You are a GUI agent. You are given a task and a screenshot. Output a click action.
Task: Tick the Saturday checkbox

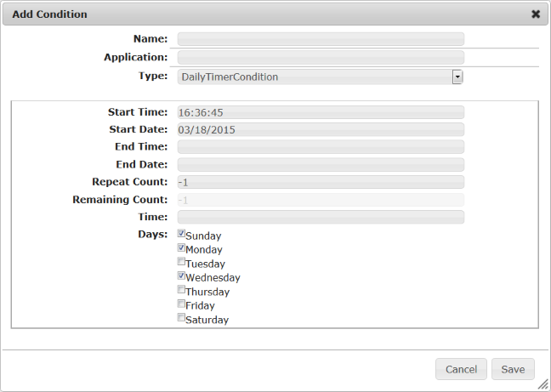point(181,318)
